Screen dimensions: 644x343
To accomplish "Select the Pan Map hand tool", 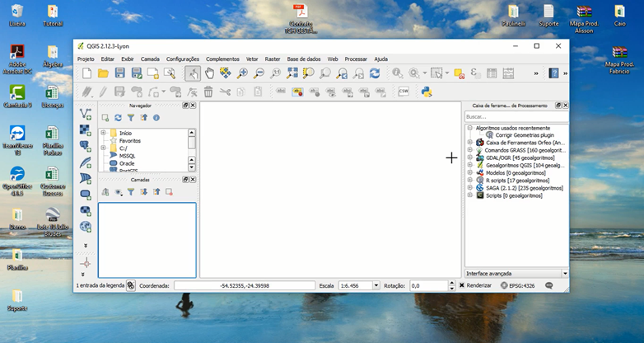I will pos(209,73).
